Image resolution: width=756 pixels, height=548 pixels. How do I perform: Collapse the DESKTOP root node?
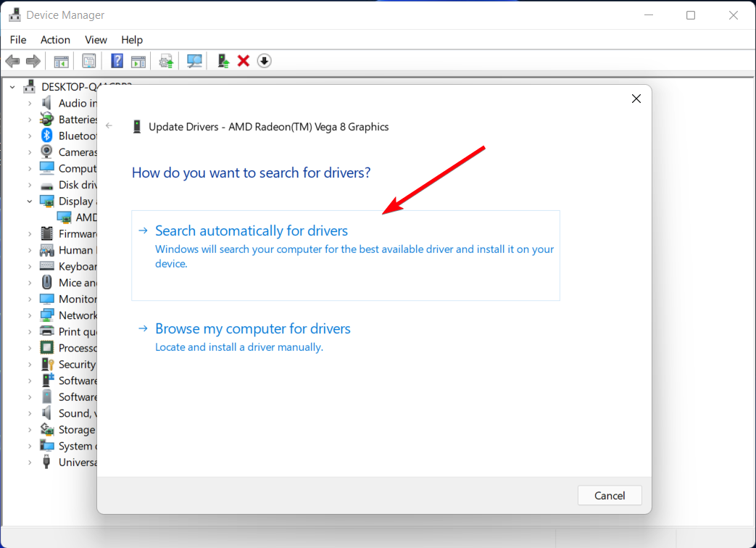(x=12, y=87)
